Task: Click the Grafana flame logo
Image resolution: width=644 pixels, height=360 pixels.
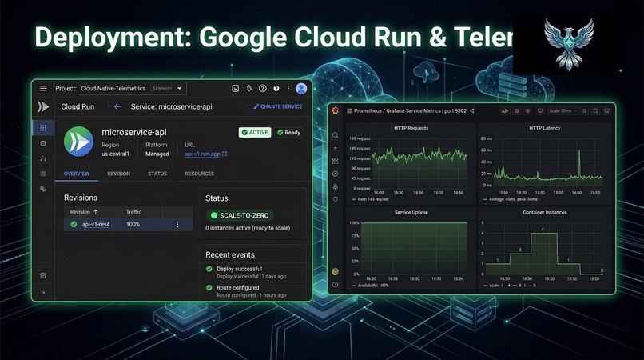Action: [336, 111]
